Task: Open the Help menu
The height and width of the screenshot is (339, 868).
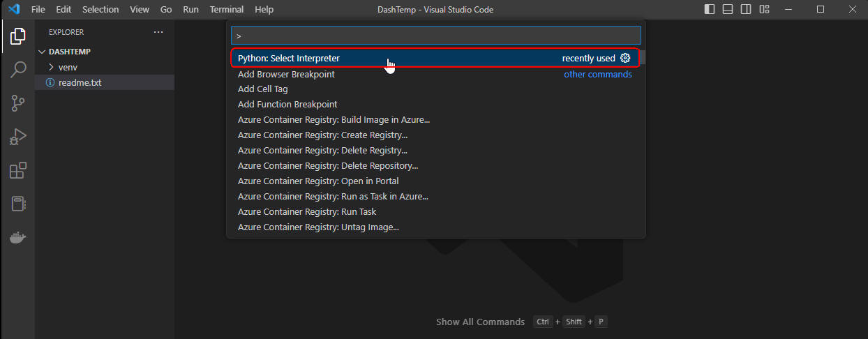Action: click(264, 10)
